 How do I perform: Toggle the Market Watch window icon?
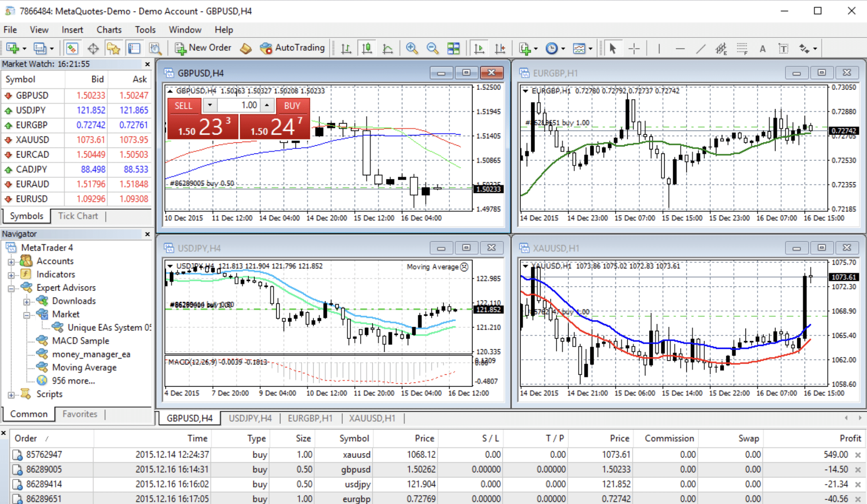[72, 48]
